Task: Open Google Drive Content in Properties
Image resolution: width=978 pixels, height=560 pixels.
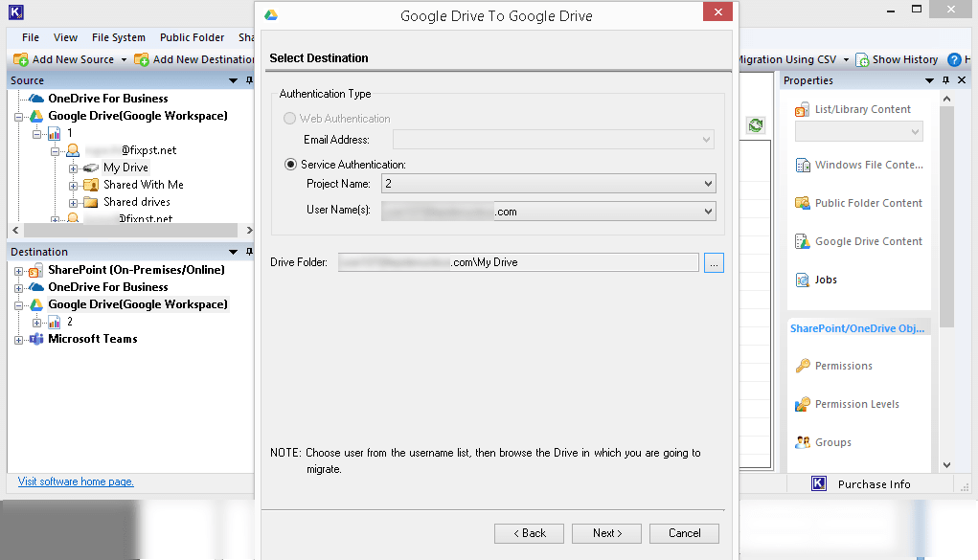Action: click(x=859, y=241)
